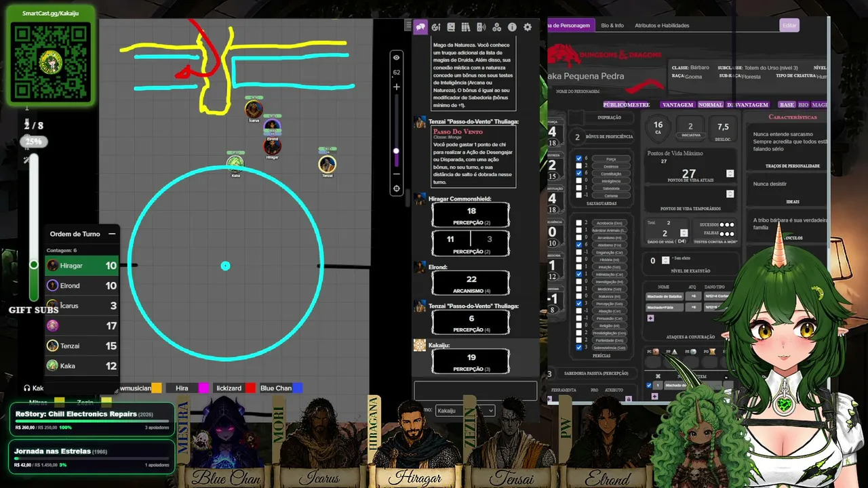
Task: Click the fit-to-screen crosshair icon
Action: point(397,188)
